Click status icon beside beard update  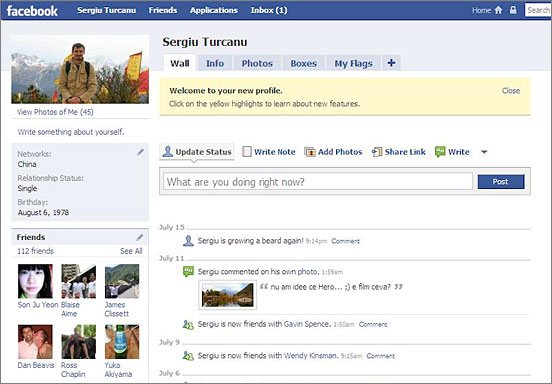[188, 241]
